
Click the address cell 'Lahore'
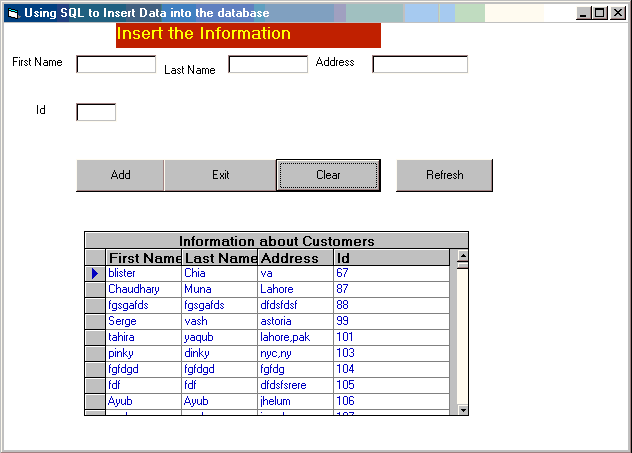coord(295,289)
